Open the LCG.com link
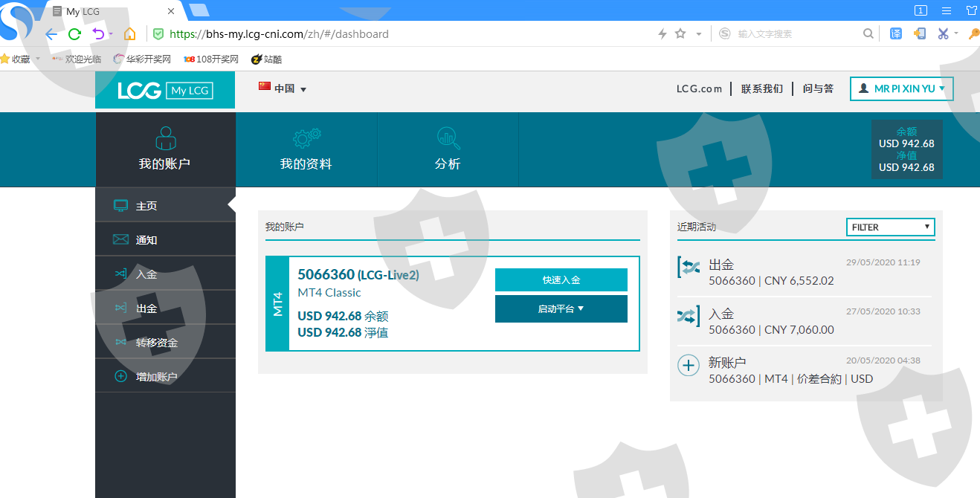Screen dimensions: 980x498 point(699,88)
